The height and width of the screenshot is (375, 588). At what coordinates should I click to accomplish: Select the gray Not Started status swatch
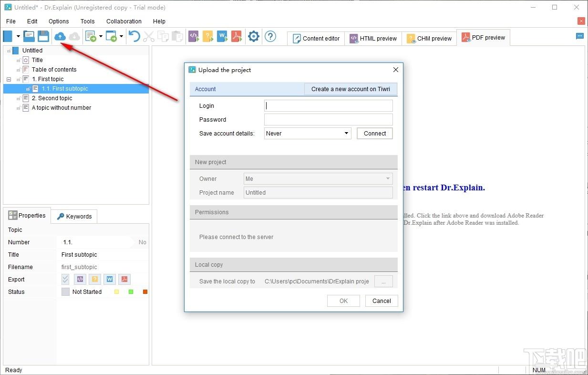pyautogui.click(x=65, y=292)
